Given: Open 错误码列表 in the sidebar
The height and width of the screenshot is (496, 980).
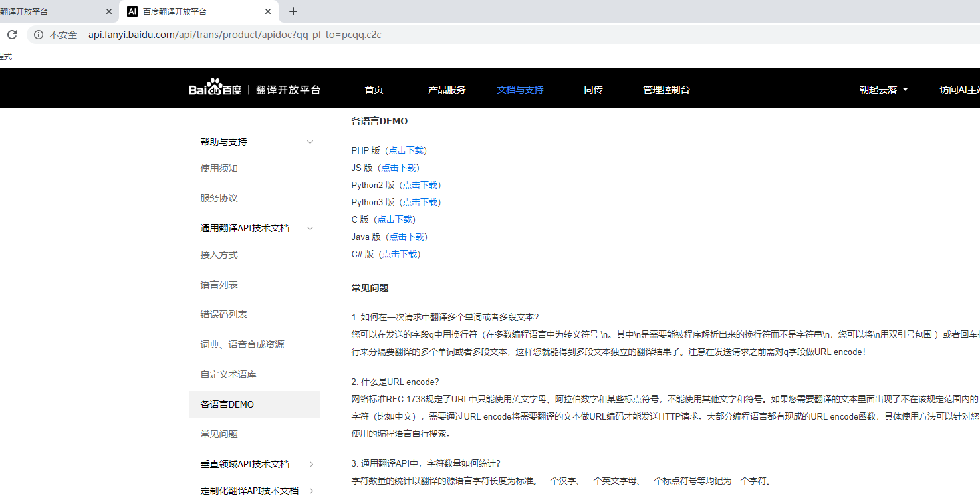Looking at the screenshot, I should [x=224, y=314].
